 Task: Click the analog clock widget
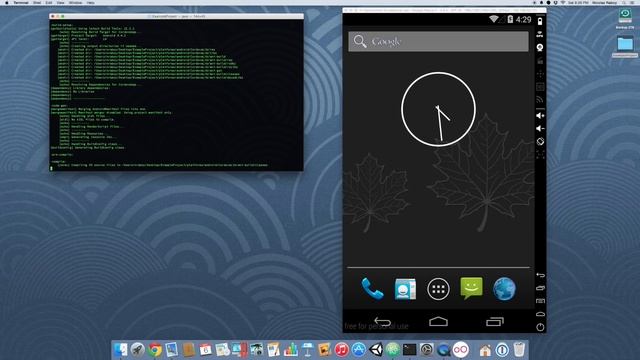438,109
